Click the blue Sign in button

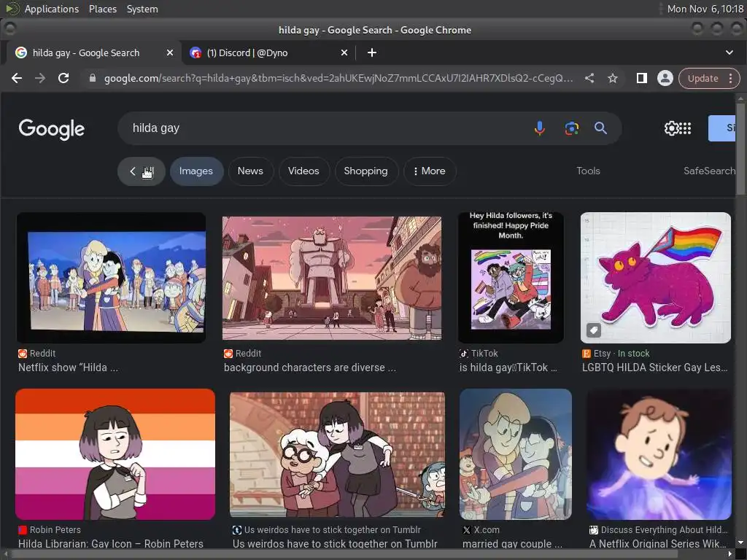722,128
